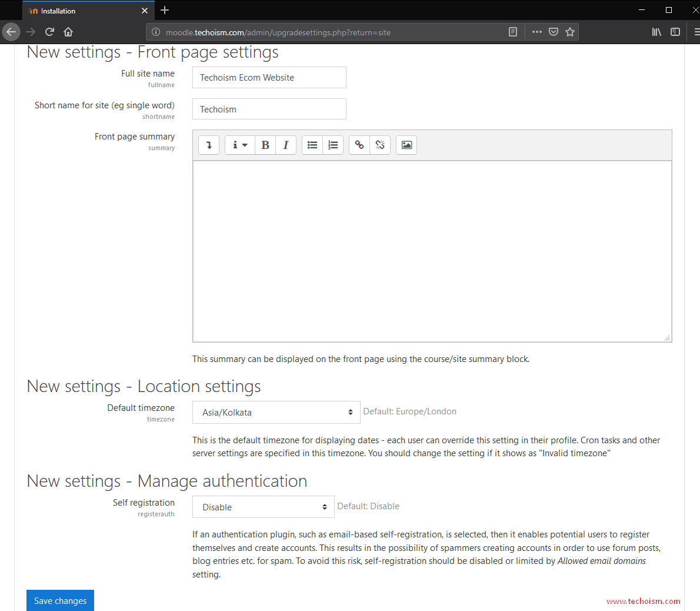This screenshot has height=611, width=700.
Task: Open the paragraph styles dropdown in editor
Action: (x=239, y=145)
